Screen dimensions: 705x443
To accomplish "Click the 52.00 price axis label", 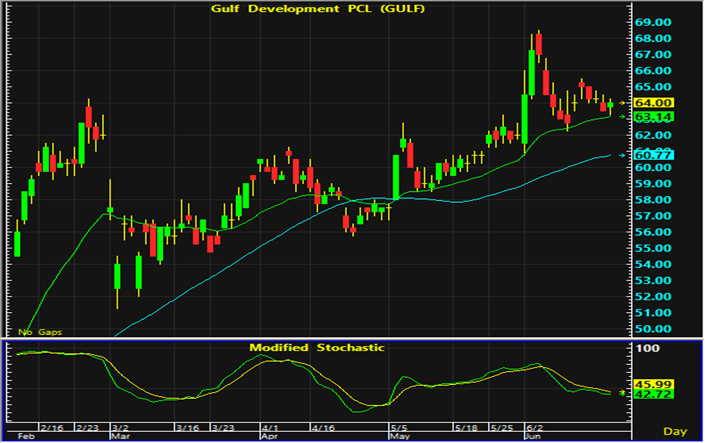I will [x=653, y=296].
